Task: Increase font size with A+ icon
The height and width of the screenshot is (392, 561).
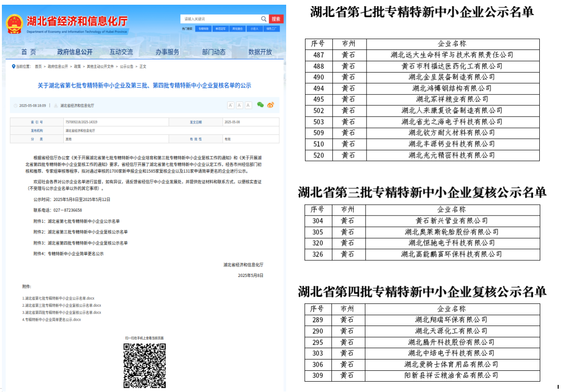Action: [x=230, y=105]
